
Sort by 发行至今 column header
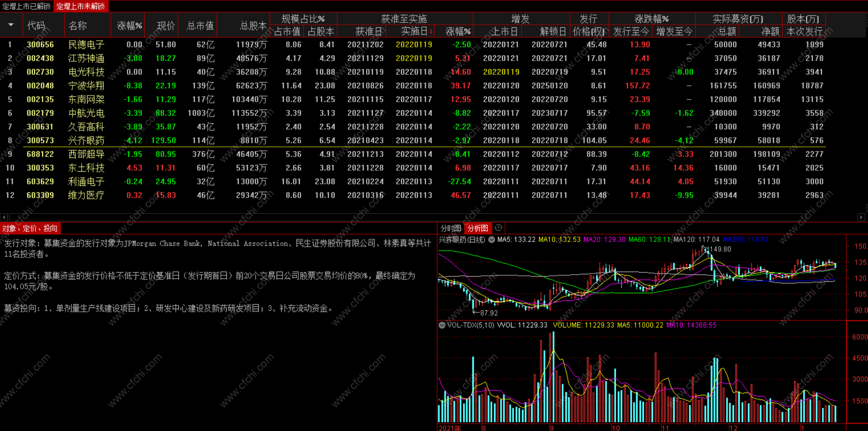(631, 32)
